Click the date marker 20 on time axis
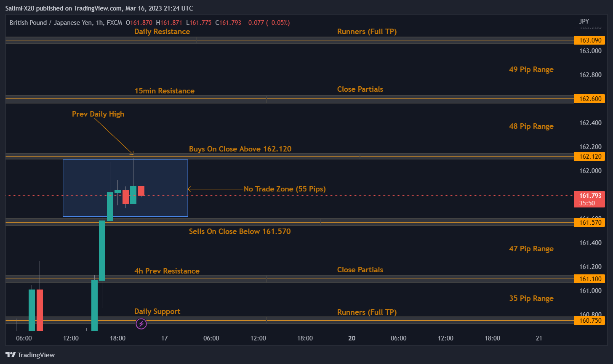This screenshot has width=613, height=364. (x=352, y=338)
